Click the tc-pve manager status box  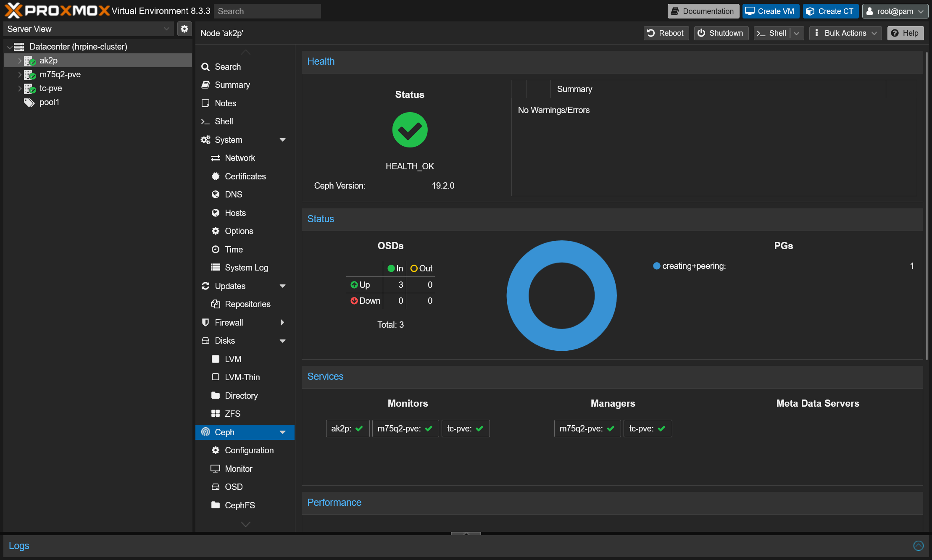point(648,429)
